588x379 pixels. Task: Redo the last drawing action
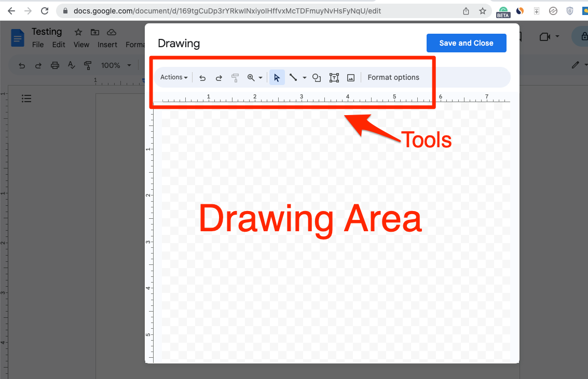pos(218,77)
